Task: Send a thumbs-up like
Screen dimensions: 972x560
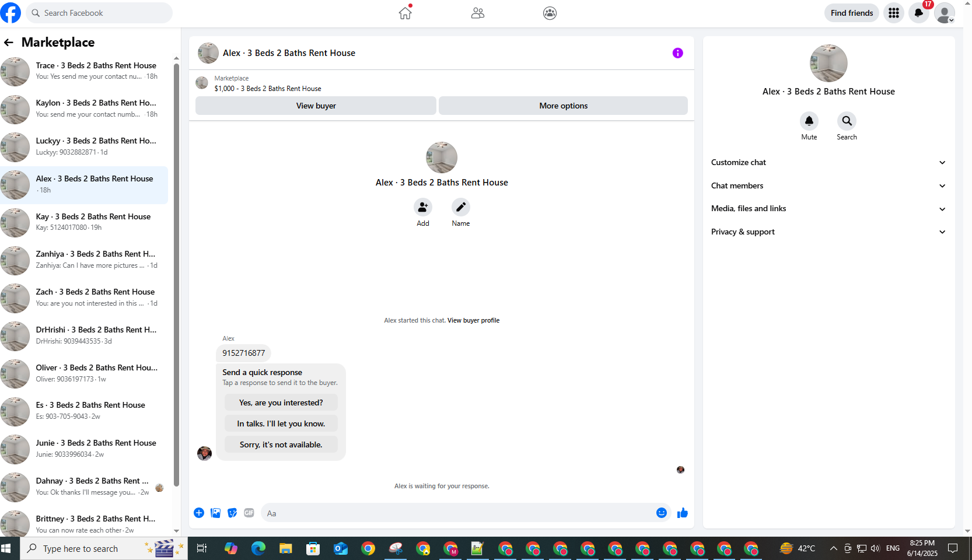Action: tap(683, 513)
